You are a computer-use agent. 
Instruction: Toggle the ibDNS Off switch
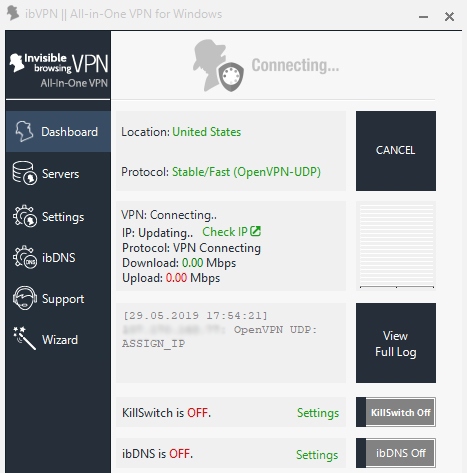click(x=396, y=453)
